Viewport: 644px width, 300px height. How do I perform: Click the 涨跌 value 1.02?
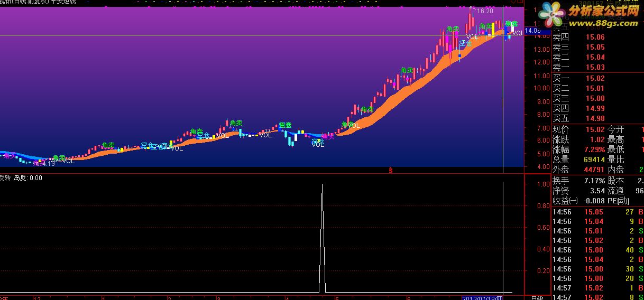[596, 139]
